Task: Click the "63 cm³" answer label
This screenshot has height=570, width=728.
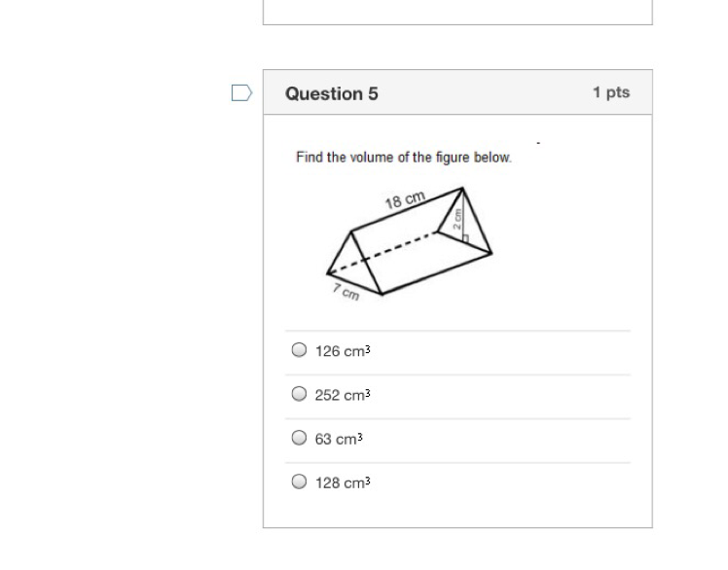Action: coord(339,439)
